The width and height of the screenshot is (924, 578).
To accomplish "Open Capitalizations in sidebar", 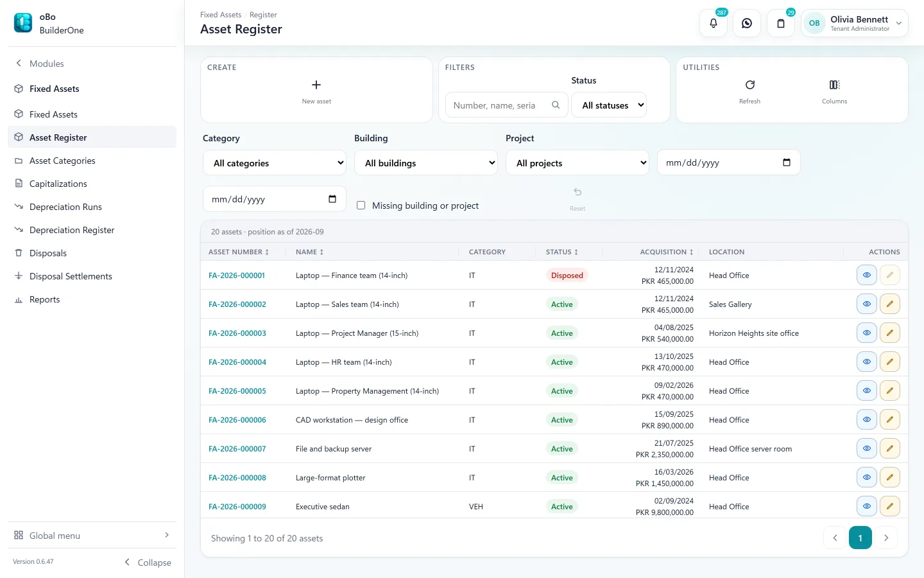I will [x=92, y=184].
